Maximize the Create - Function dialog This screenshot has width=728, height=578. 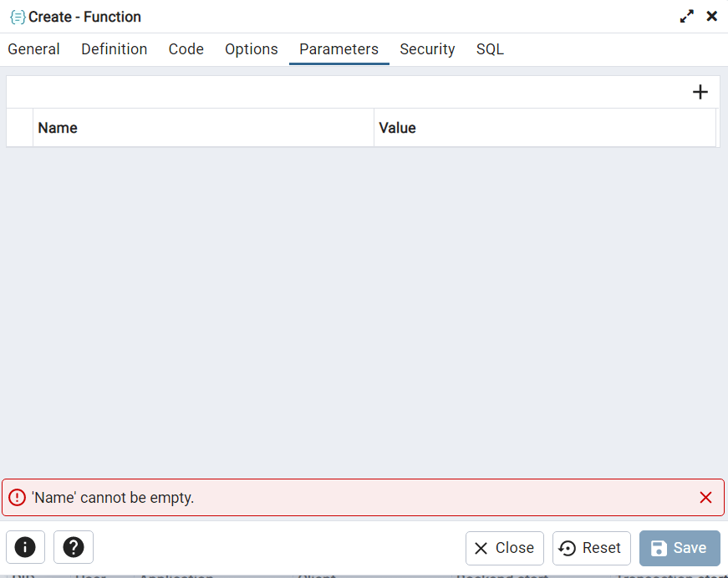click(x=687, y=17)
